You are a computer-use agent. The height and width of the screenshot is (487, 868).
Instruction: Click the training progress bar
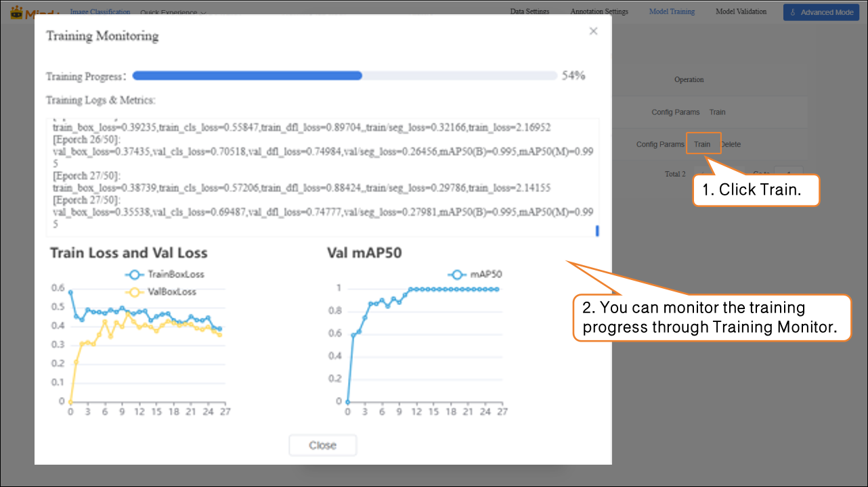344,76
